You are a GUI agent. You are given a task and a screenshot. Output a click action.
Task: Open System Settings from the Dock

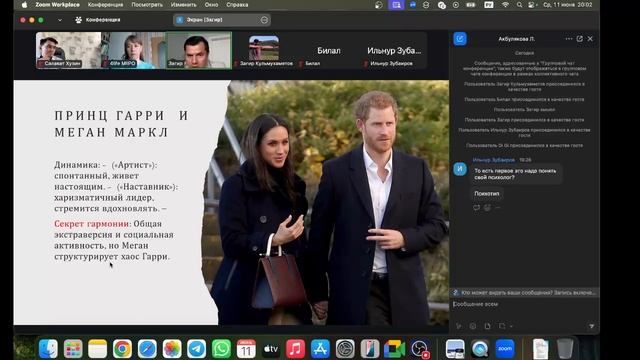coord(345,349)
